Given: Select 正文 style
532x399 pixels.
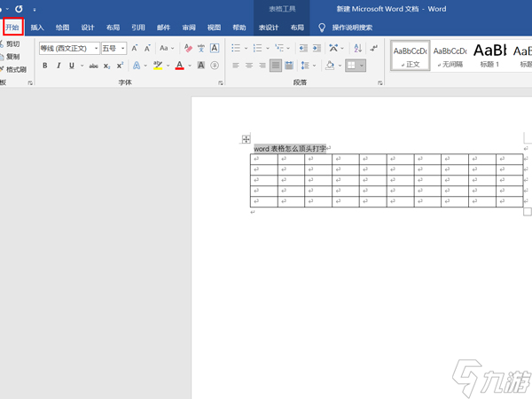Looking at the screenshot, I should 411,56.
